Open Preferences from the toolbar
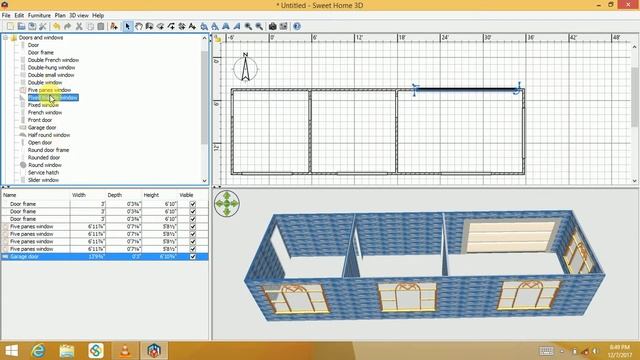Viewport: 640px width, 360px height. click(x=42, y=27)
